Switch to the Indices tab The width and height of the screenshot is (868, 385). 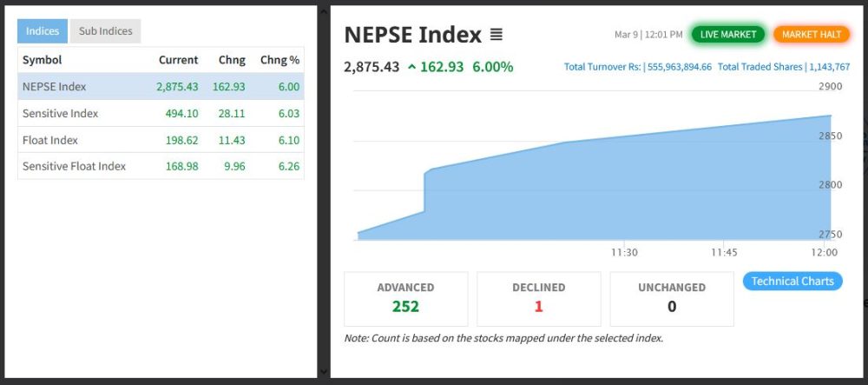pyautogui.click(x=43, y=31)
